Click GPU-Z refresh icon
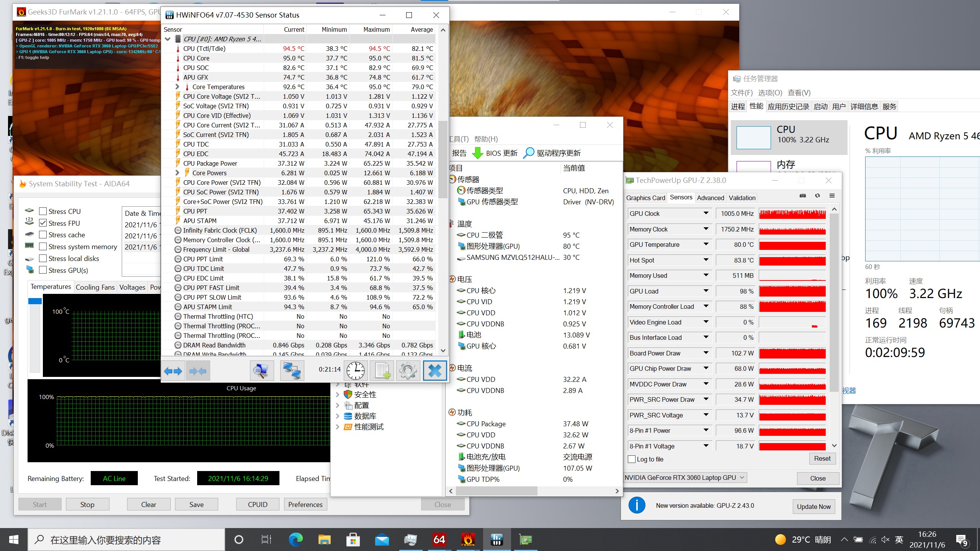The height and width of the screenshot is (551, 980). pos(817,196)
